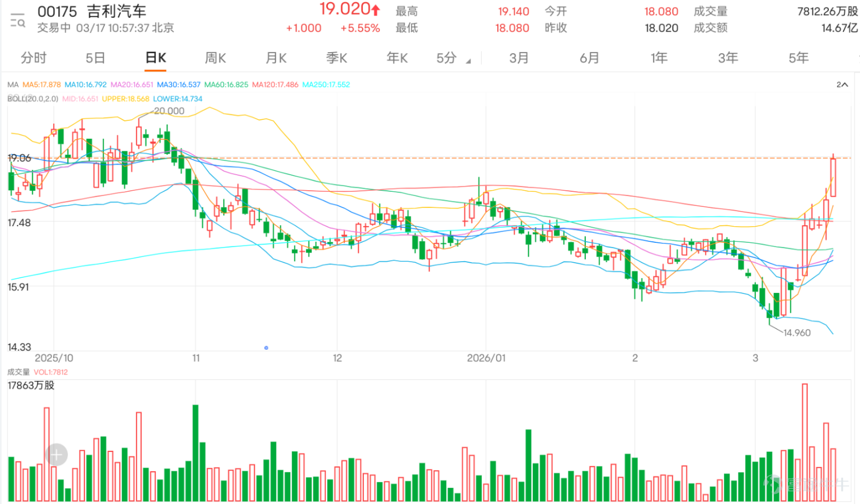Select the 周K tab
The image size is (860, 504).
pos(216,57)
